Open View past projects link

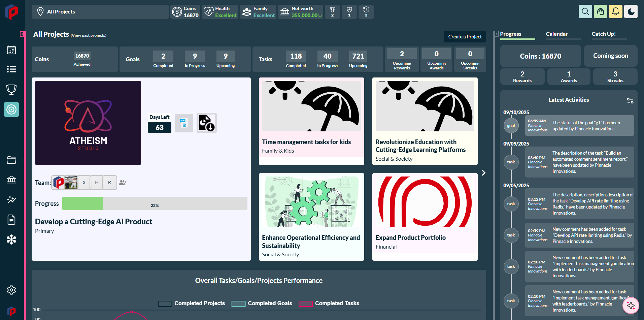89,35
